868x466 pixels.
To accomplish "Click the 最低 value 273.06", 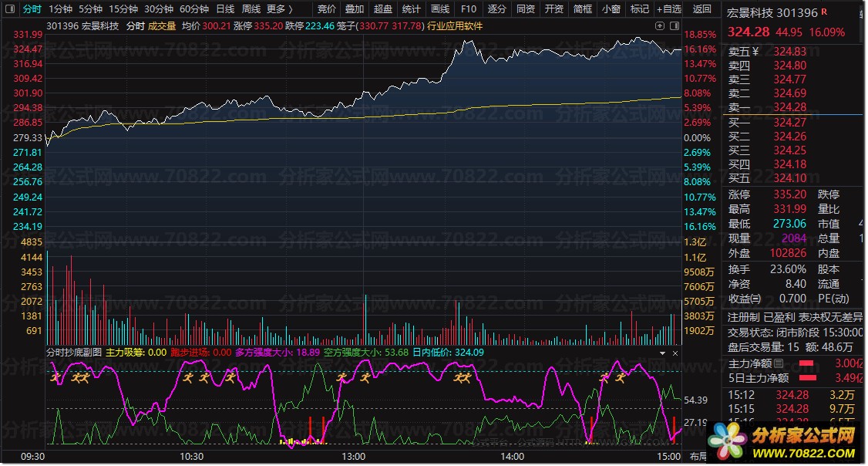I will [x=790, y=223].
